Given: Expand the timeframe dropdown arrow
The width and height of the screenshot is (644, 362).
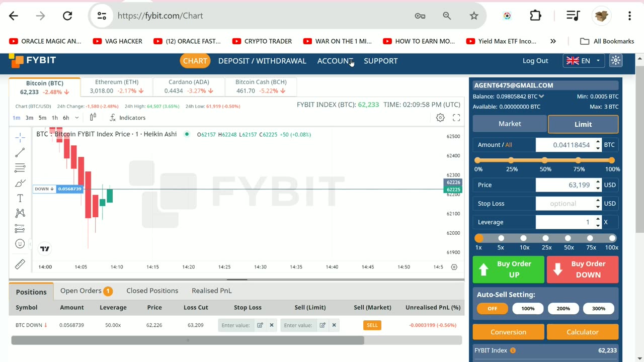Looking at the screenshot, I should point(76,118).
